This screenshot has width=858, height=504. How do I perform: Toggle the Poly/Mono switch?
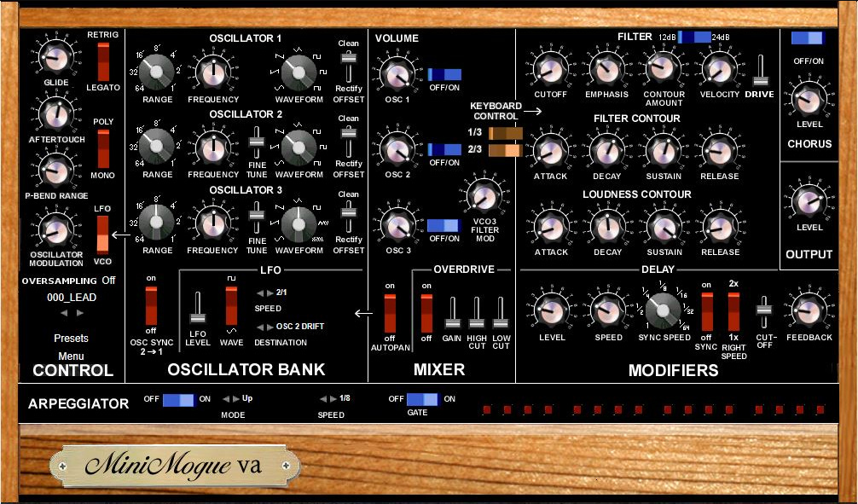point(103,149)
